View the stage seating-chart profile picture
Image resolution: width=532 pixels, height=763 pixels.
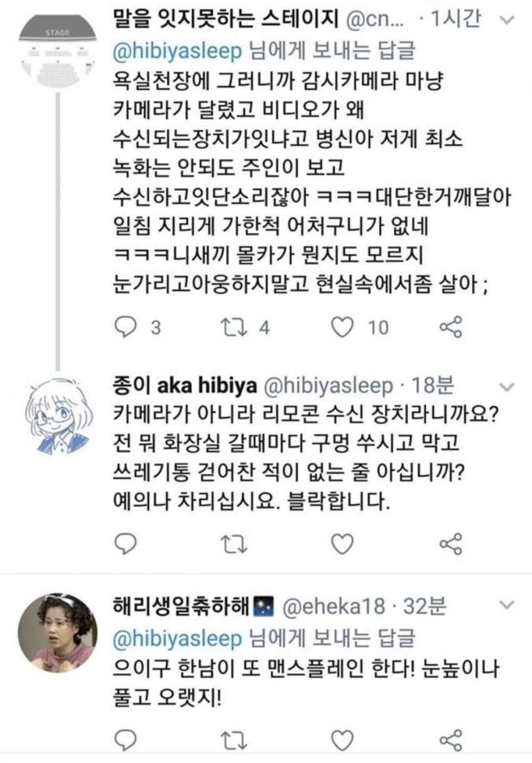(57, 51)
